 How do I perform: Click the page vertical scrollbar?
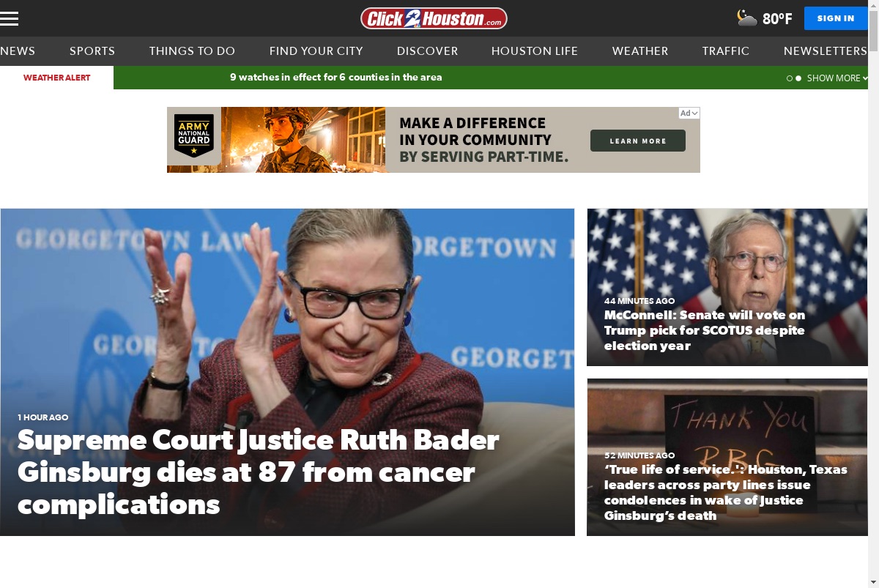tap(873, 293)
